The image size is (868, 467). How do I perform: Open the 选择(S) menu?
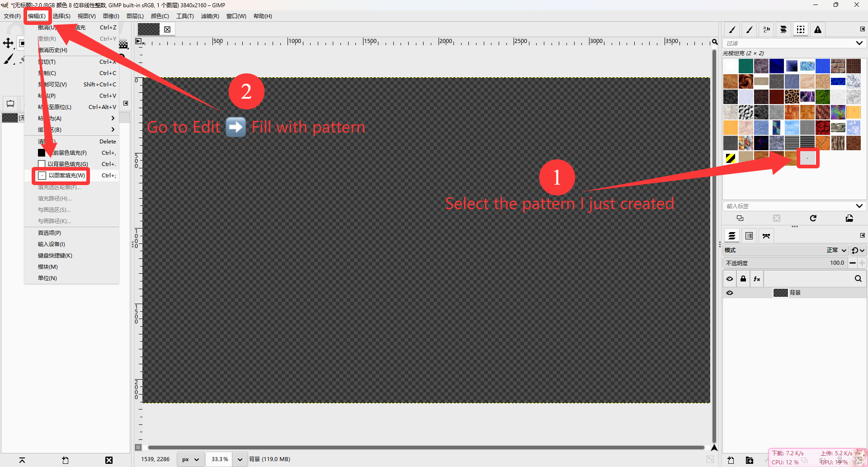[61, 16]
